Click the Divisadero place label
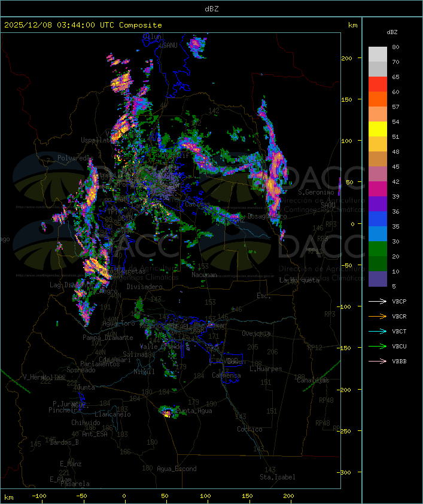Screen dimensions: 423x504 click(144, 286)
